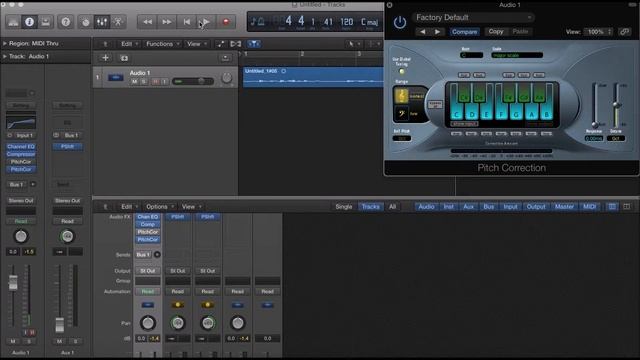Open the tracks area View menu

197,44
